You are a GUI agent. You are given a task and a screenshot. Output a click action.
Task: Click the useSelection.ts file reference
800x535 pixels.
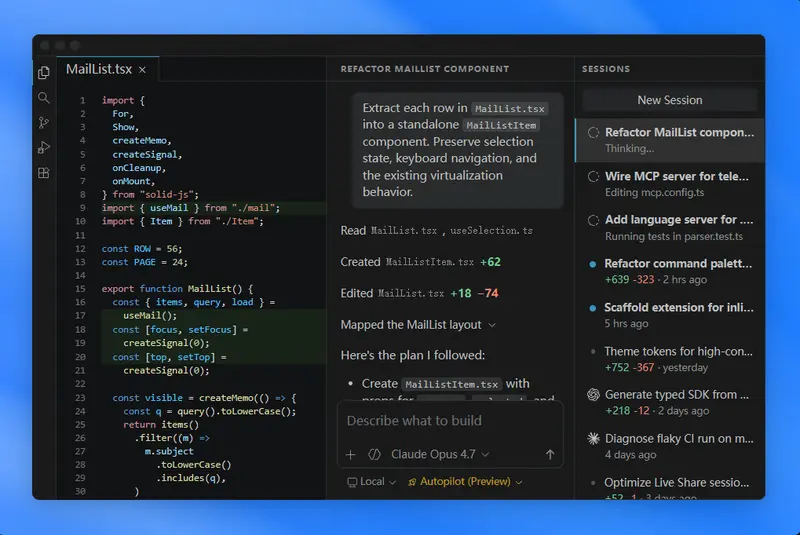tap(491, 231)
